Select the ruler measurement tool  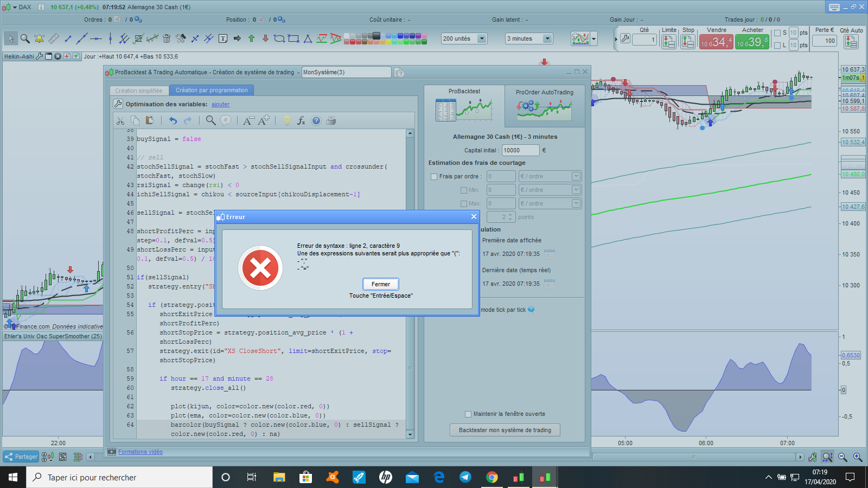(53, 38)
